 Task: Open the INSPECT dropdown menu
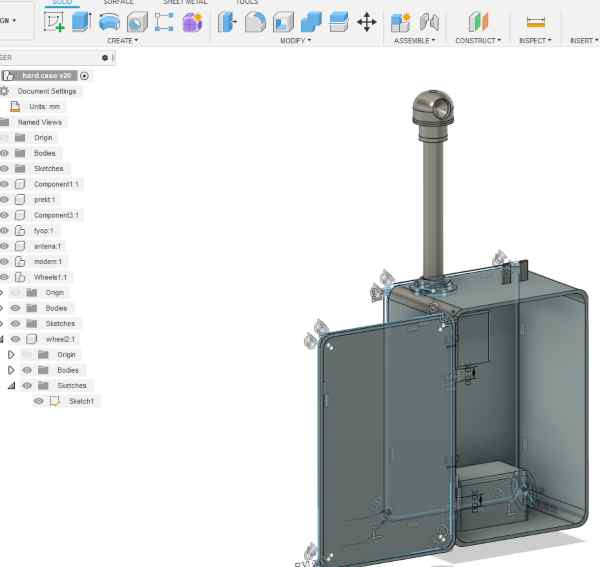[x=535, y=41]
